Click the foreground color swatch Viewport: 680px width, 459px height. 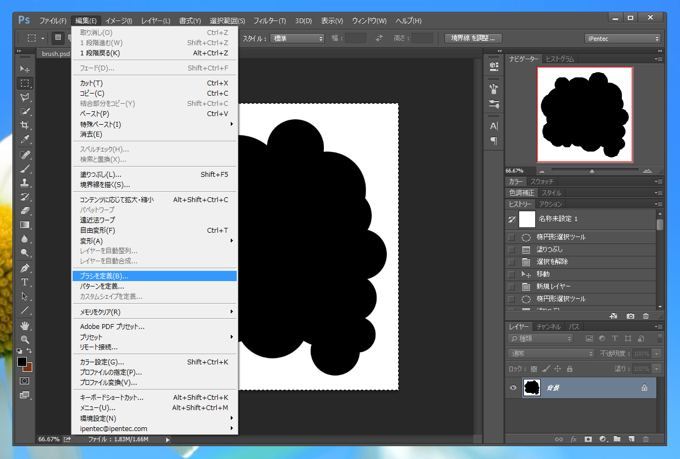pyautogui.click(x=22, y=361)
